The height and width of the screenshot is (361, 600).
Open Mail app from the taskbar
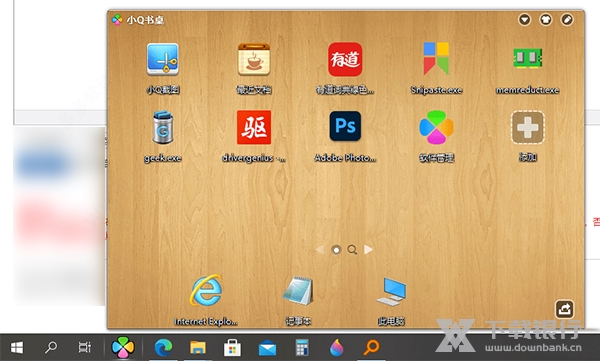coord(267,348)
